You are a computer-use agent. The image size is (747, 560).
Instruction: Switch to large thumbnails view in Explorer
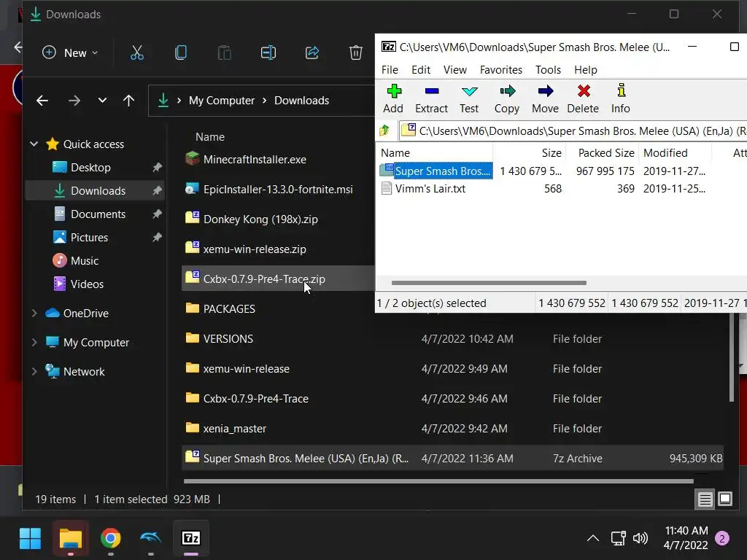tap(725, 499)
